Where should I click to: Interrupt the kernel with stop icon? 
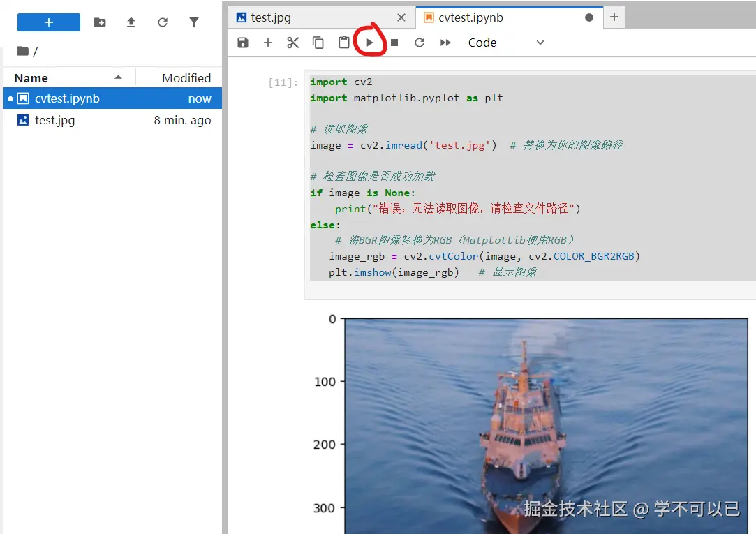coord(394,43)
